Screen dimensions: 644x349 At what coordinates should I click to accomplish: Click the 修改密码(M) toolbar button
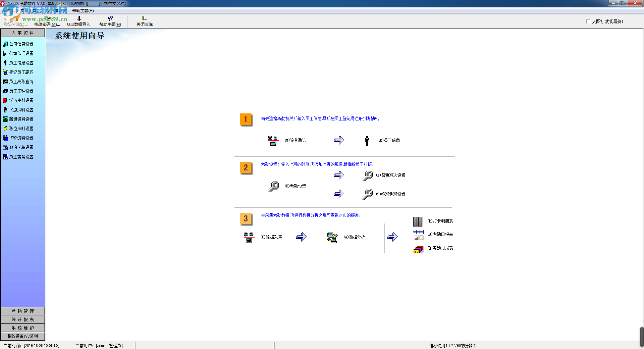pos(47,21)
